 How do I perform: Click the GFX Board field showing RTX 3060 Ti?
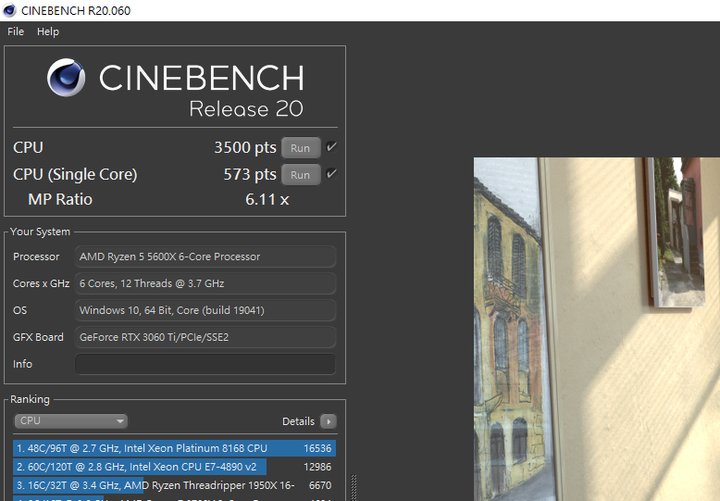click(x=205, y=337)
